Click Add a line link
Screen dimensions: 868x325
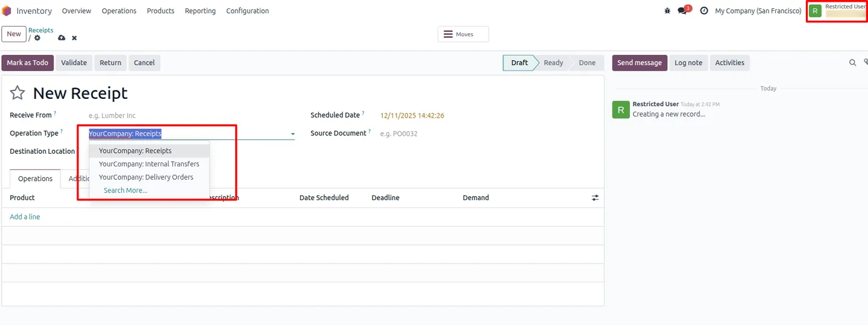coord(25,216)
